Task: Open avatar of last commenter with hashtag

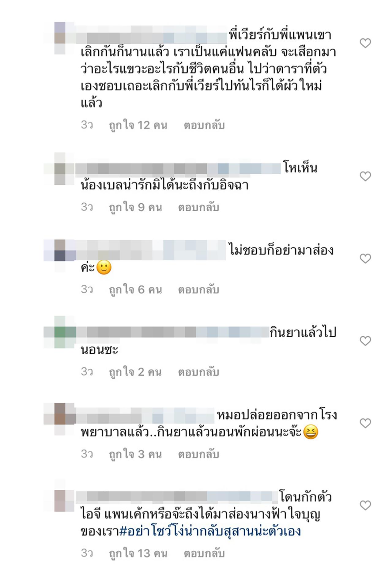Action: click(x=60, y=496)
